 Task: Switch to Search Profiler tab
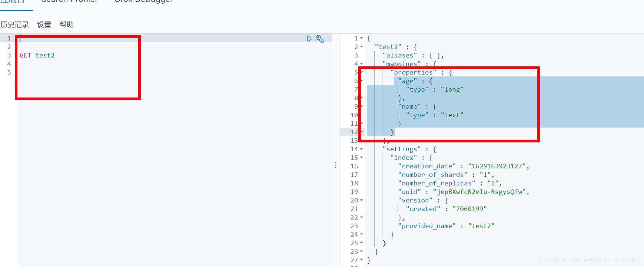pos(69,1)
